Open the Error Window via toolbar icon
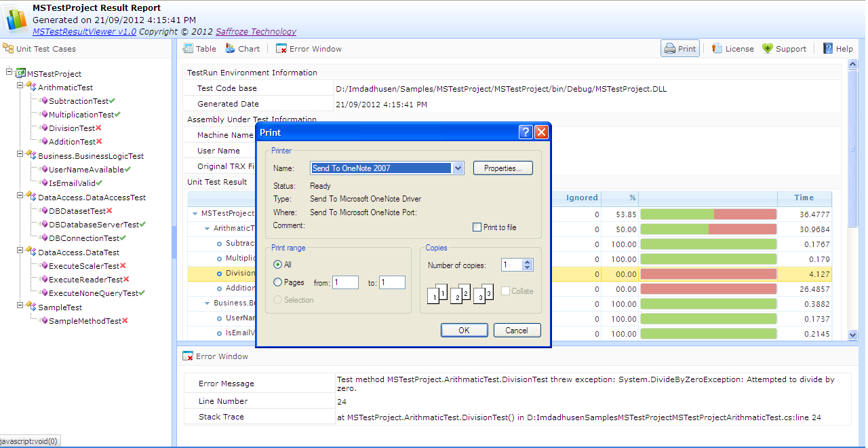 point(280,48)
